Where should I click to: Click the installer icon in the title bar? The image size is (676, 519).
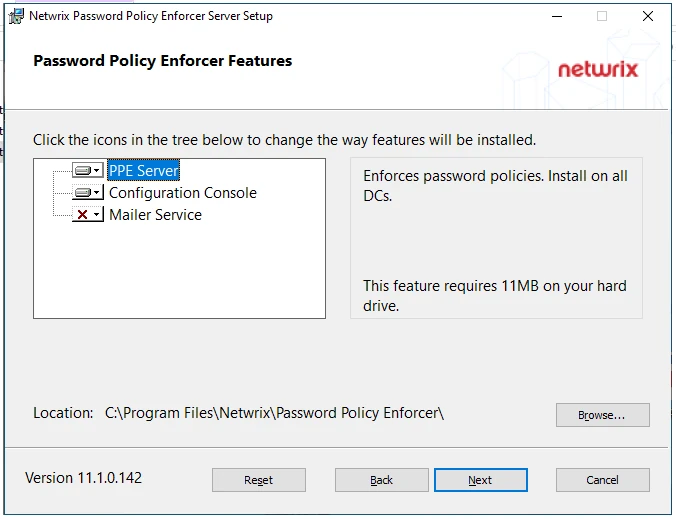(16, 16)
